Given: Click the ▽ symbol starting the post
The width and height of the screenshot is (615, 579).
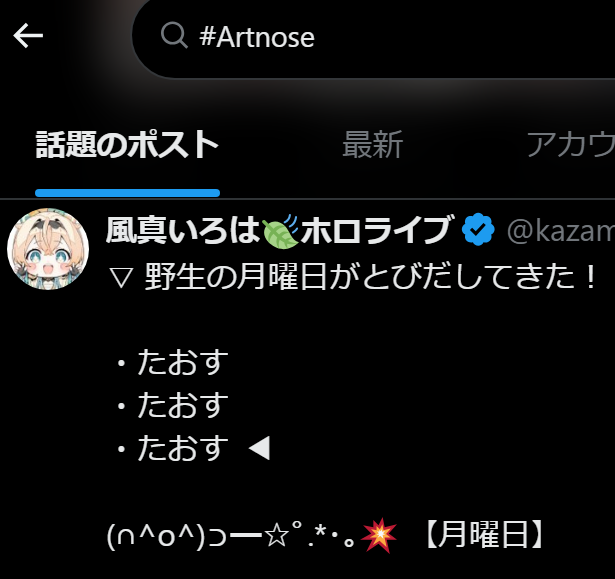Looking at the screenshot, I should pyautogui.click(x=122, y=277).
